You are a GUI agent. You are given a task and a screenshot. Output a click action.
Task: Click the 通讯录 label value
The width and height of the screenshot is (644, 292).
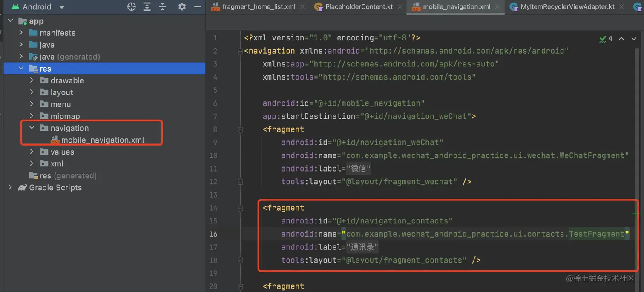[362, 247]
